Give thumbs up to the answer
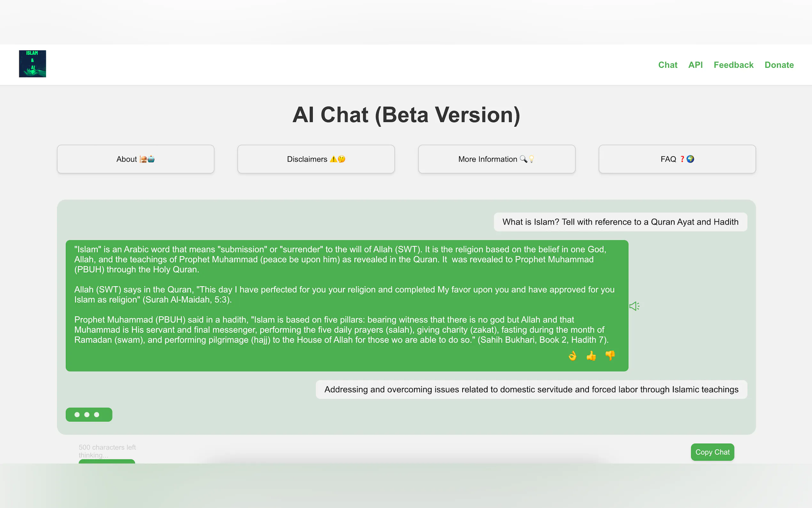Image resolution: width=812 pixels, height=508 pixels. (x=591, y=355)
